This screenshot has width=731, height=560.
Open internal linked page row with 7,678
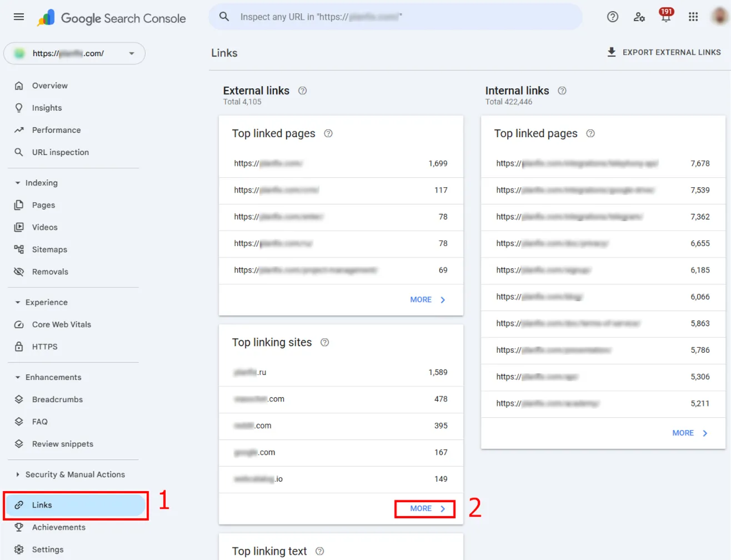pos(603,163)
